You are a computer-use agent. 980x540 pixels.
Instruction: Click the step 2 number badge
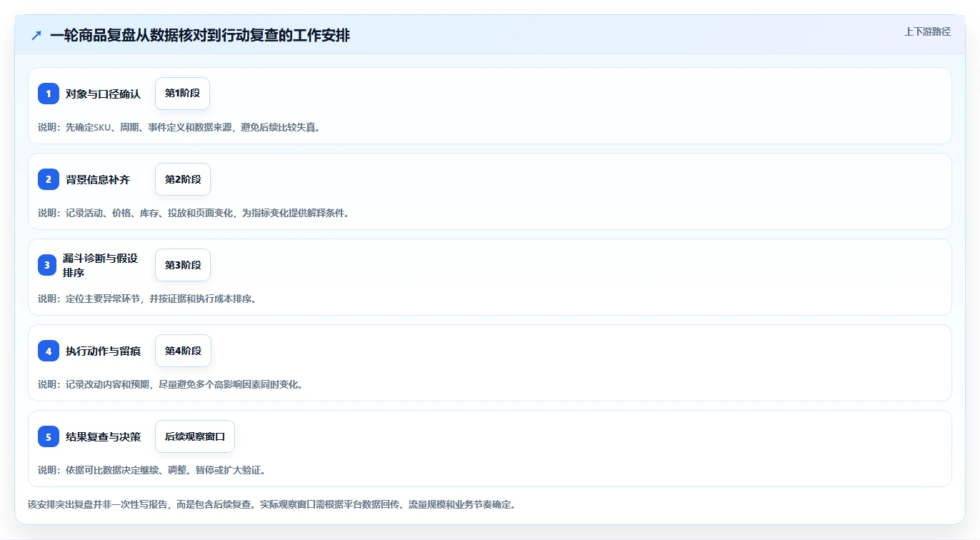49,179
